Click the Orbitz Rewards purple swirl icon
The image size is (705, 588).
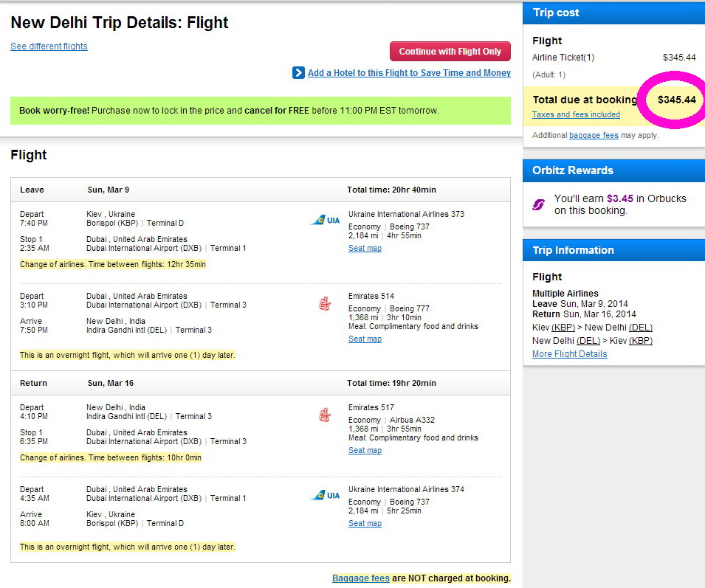538,204
